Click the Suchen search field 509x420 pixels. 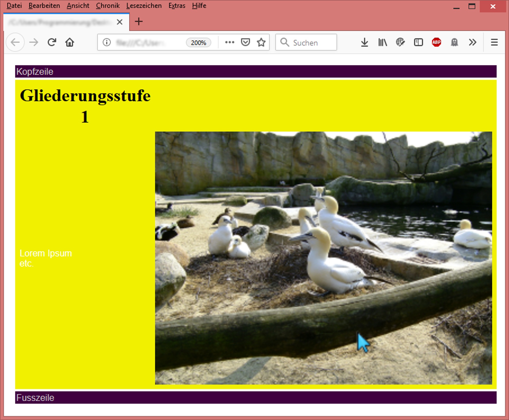coord(306,42)
